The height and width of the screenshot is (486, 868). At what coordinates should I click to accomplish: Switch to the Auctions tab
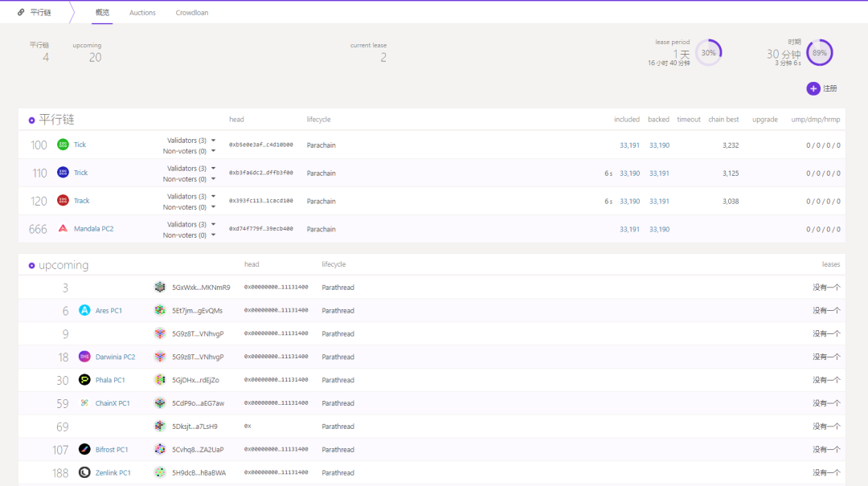[x=142, y=13]
